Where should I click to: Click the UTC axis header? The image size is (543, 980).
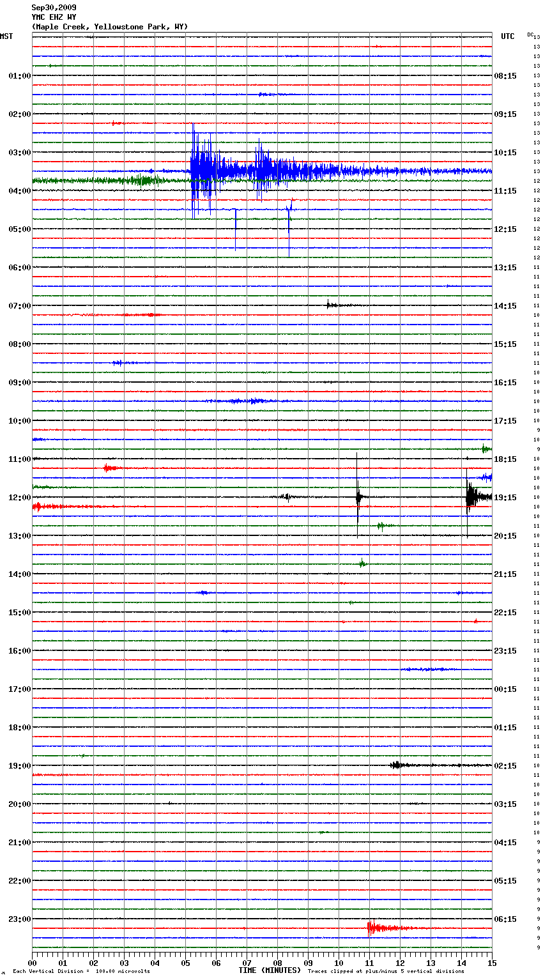[x=507, y=36]
